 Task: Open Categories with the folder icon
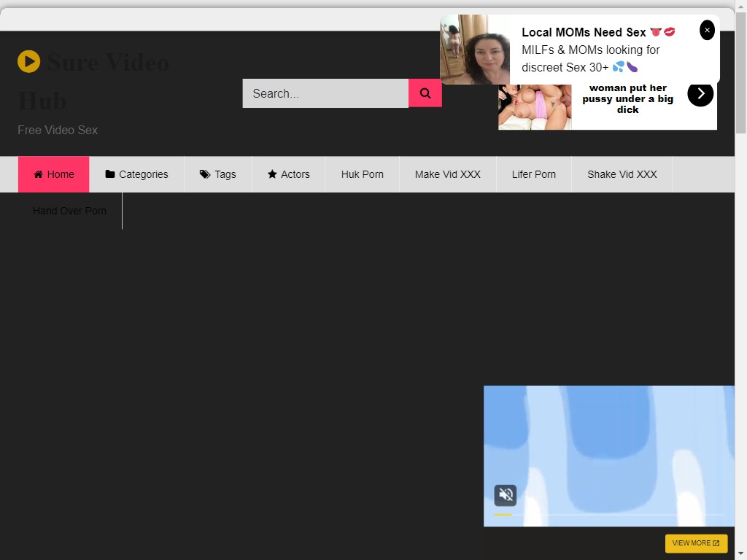coord(136,174)
